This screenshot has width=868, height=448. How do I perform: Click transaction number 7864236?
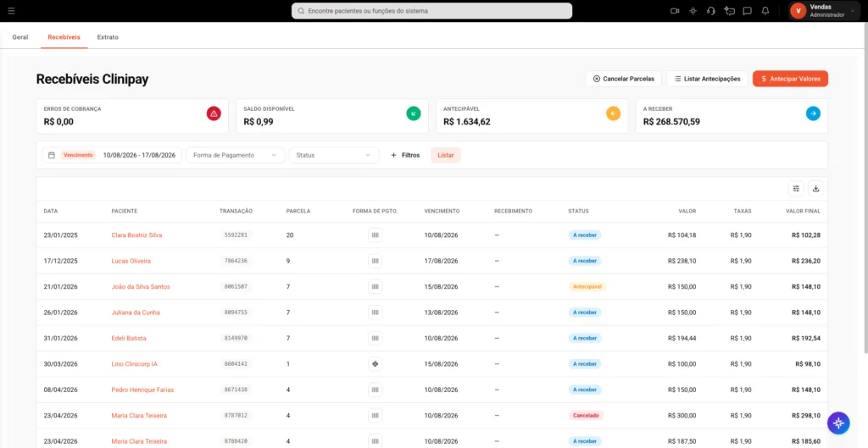click(x=236, y=261)
